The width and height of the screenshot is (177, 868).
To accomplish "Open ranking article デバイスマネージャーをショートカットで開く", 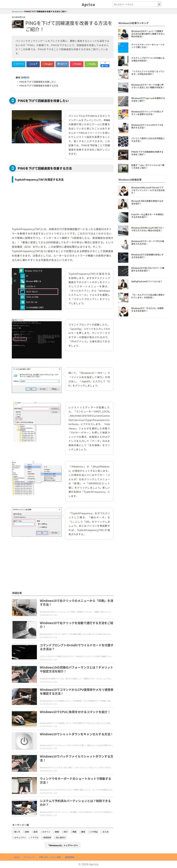I will pyautogui.click(x=148, y=46).
